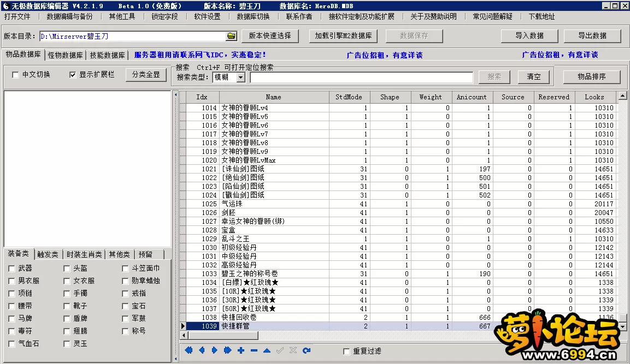Screen dimensions: 630x364
Task: Enable 重复过滤 checkbox
Action: tap(346, 351)
